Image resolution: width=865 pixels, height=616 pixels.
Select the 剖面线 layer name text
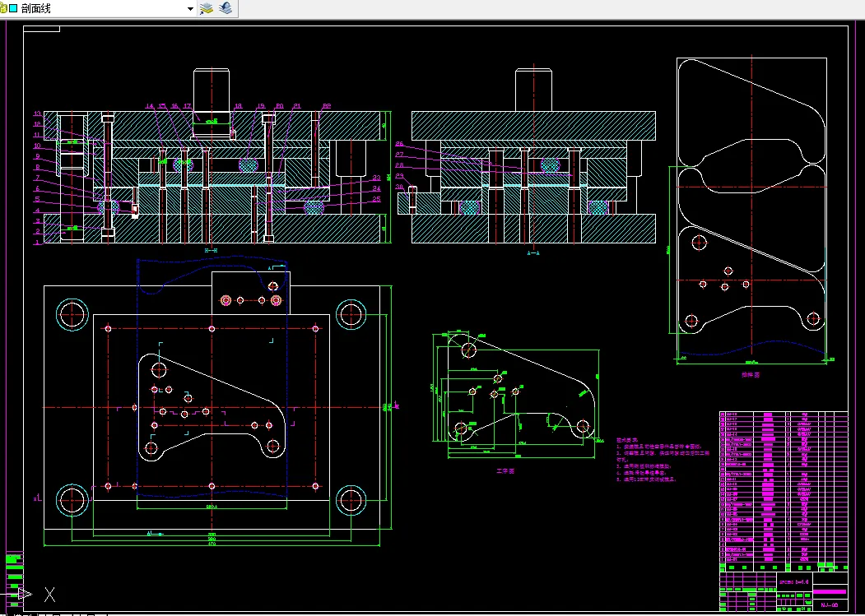tap(38, 8)
